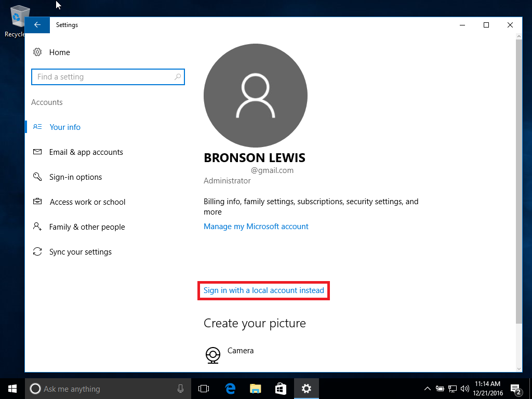Click the Camera webcam icon
The height and width of the screenshot is (399, 532).
pyautogui.click(x=212, y=355)
